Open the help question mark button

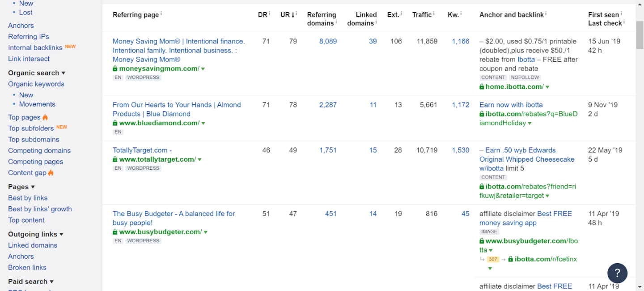617,273
